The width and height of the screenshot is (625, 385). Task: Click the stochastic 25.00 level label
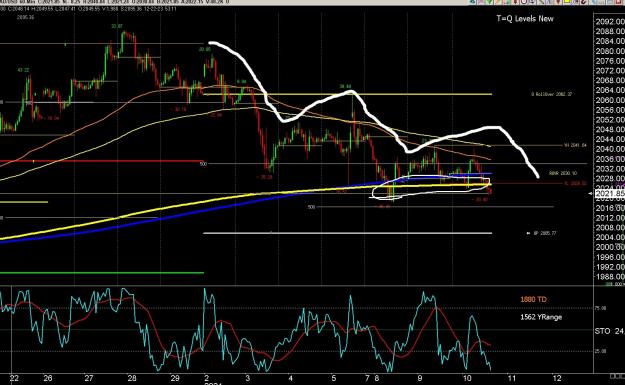tap(601, 351)
